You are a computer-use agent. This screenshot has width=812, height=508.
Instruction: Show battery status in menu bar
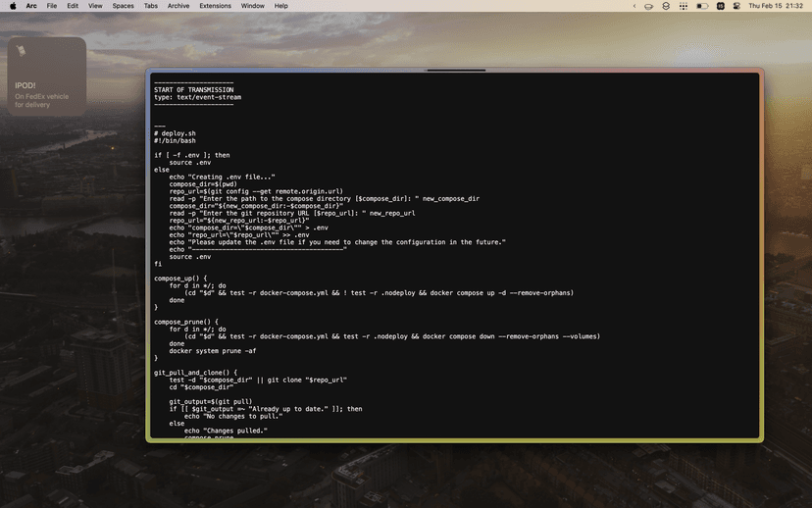pos(702,6)
